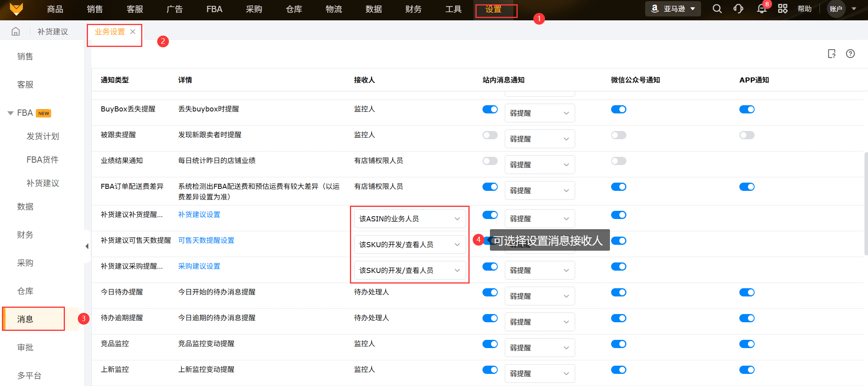Click the customer support headset icon

click(x=738, y=9)
